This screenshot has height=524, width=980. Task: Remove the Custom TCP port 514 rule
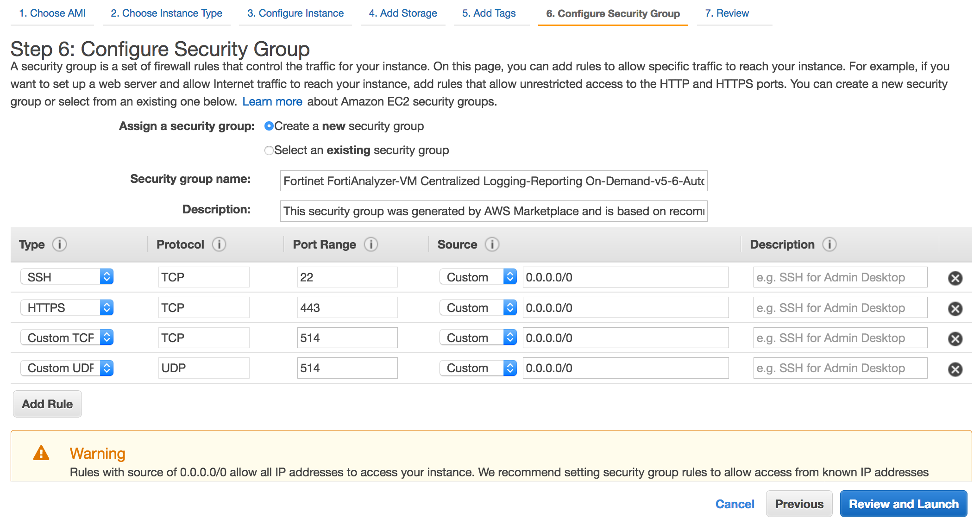pyautogui.click(x=955, y=339)
